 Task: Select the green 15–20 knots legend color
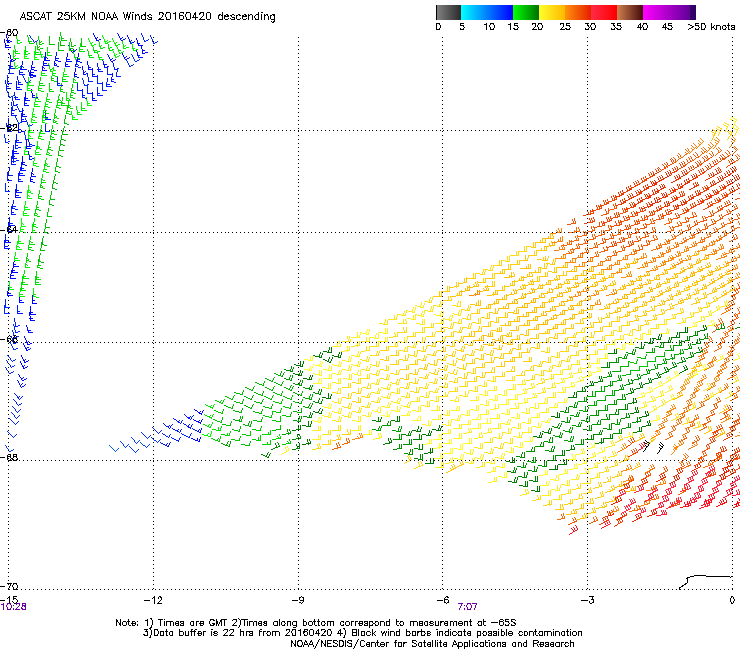526,12
